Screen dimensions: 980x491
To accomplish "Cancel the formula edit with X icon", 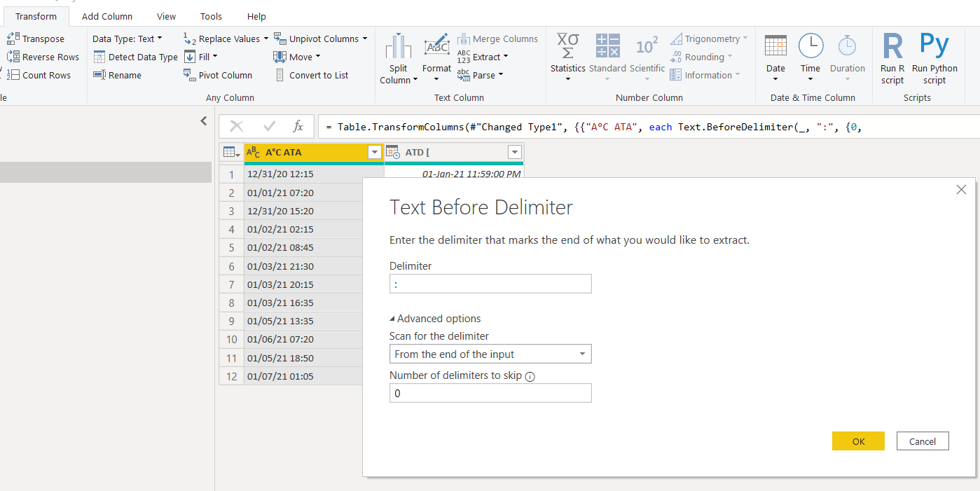I will pyautogui.click(x=237, y=126).
